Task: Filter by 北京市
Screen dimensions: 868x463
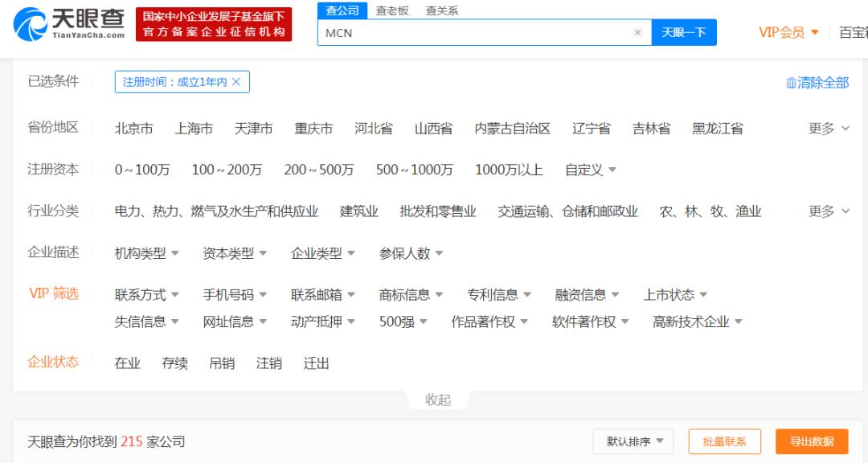Action: (134, 129)
